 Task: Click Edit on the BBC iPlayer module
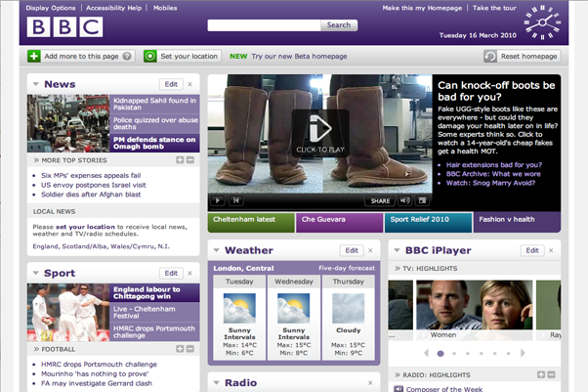coord(532,250)
